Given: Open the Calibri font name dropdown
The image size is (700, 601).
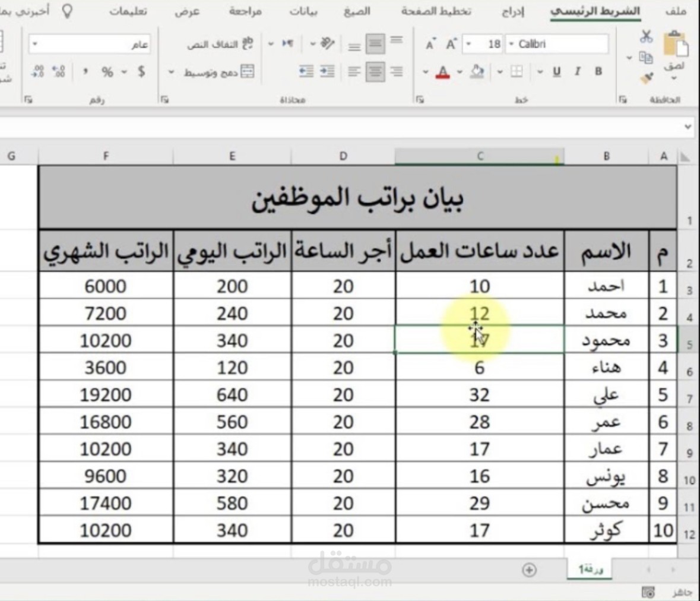Looking at the screenshot, I should click(x=512, y=44).
